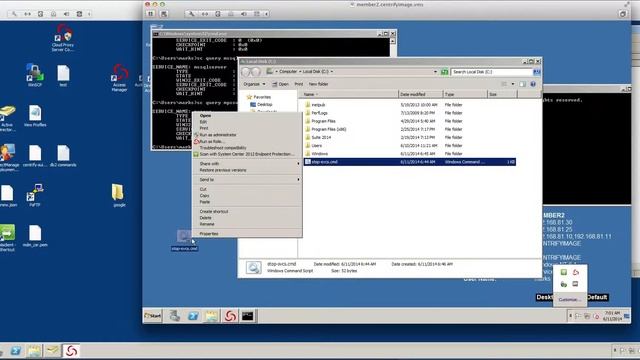Sort by Date modified column header

click(x=420, y=94)
